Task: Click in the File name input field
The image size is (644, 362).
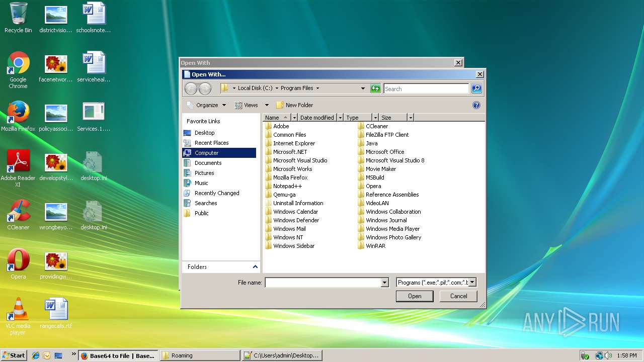Action: [323, 283]
